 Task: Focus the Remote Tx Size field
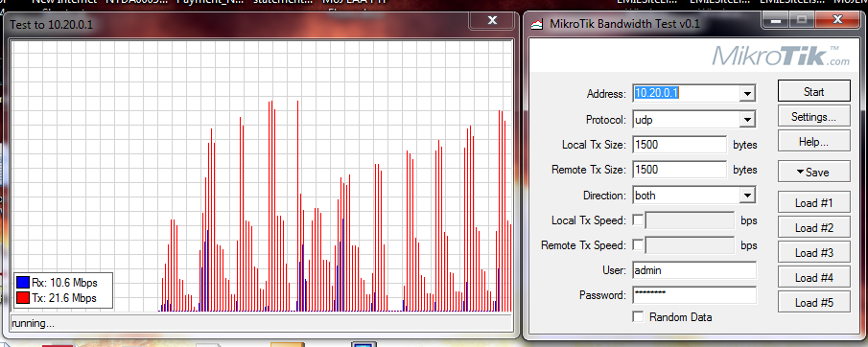click(x=680, y=170)
